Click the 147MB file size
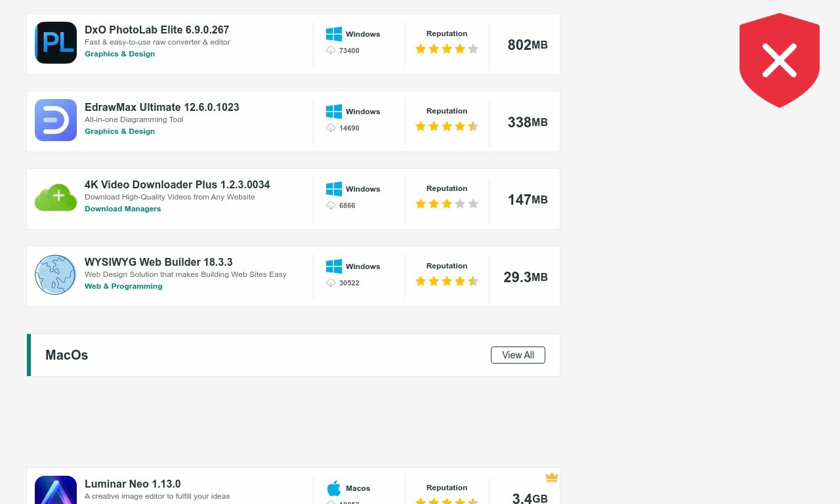The image size is (840, 504). pyautogui.click(x=528, y=199)
